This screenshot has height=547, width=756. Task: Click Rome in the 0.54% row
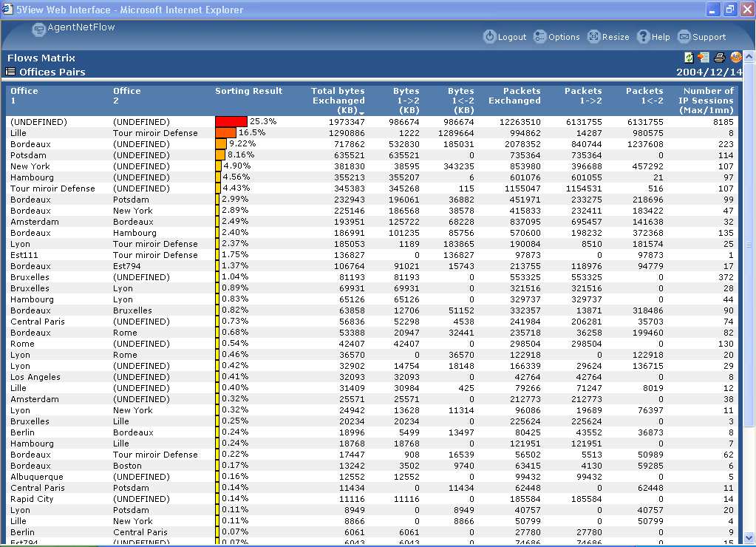tap(22, 344)
